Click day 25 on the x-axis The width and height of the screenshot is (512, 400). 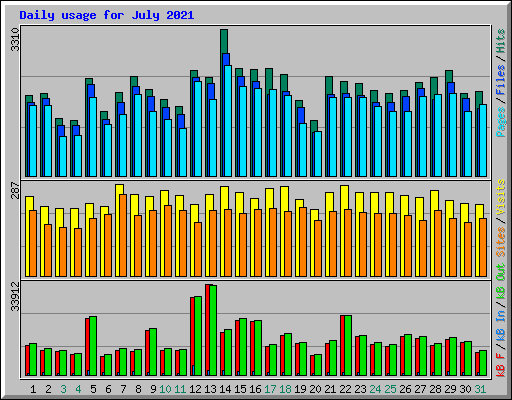point(390,389)
